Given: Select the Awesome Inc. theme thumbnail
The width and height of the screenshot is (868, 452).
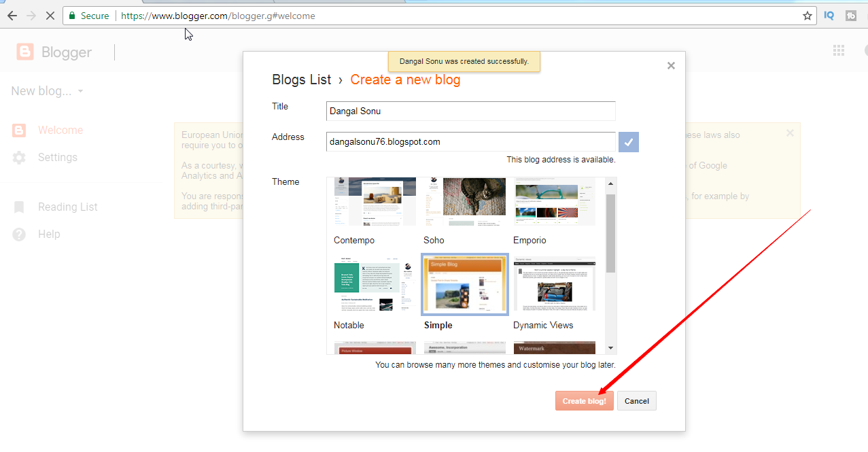Looking at the screenshot, I should 465,348.
